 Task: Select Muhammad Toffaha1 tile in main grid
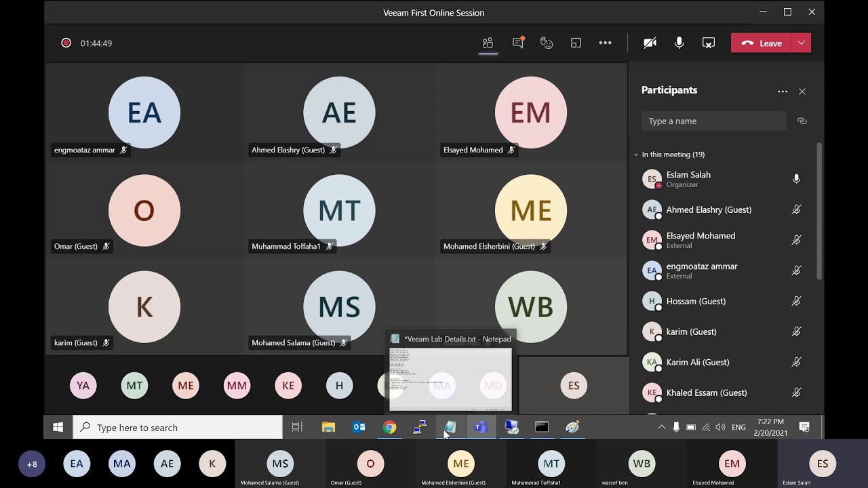click(339, 211)
